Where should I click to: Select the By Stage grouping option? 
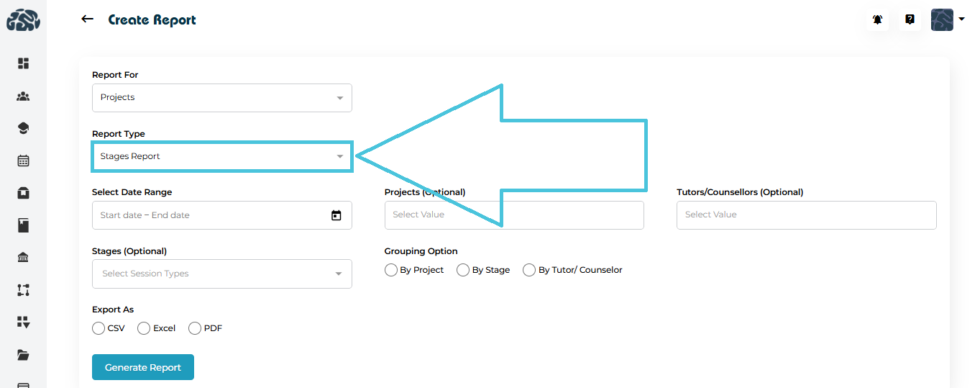click(x=463, y=270)
